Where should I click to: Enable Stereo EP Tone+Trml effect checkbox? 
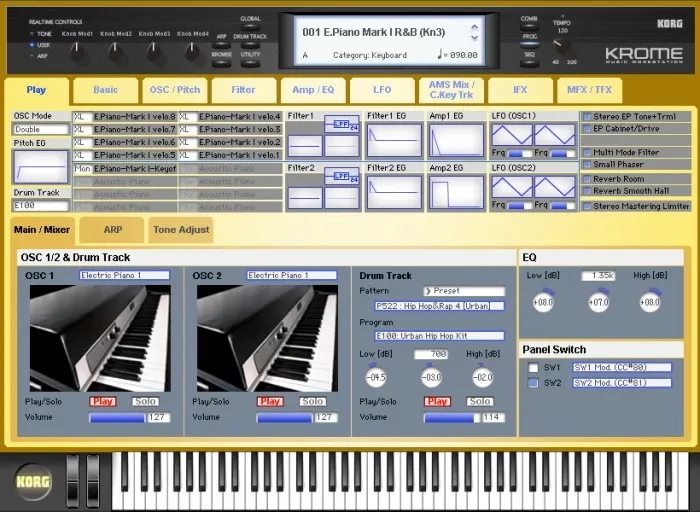click(x=587, y=117)
